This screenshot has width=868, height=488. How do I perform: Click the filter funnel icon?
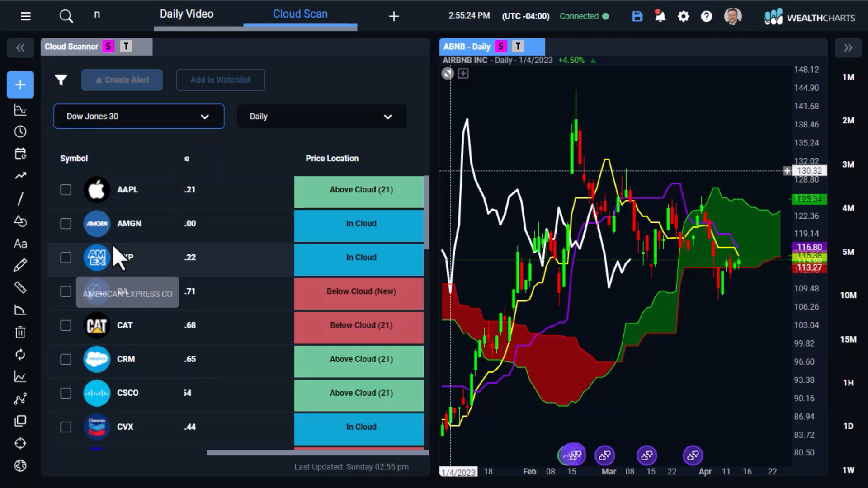pyautogui.click(x=61, y=80)
